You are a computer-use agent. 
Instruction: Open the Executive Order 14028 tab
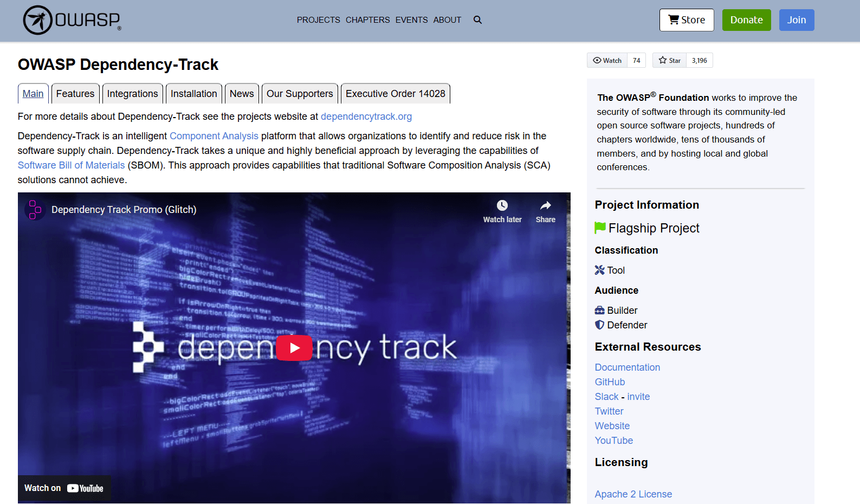pos(396,94)
